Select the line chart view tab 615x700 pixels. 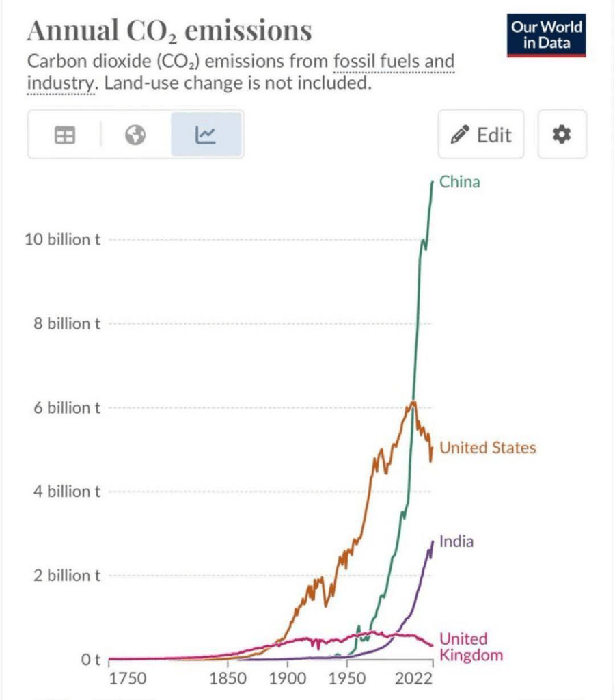[206, 135]
